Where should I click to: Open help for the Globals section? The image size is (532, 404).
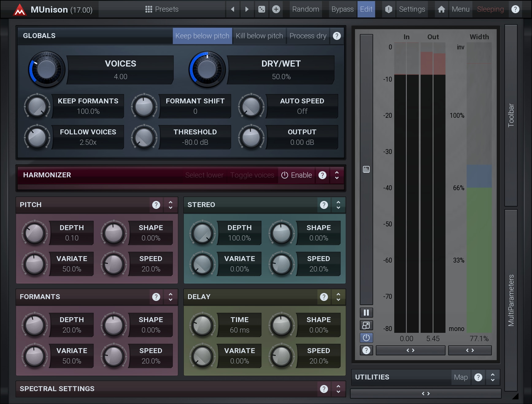point(337,36)
